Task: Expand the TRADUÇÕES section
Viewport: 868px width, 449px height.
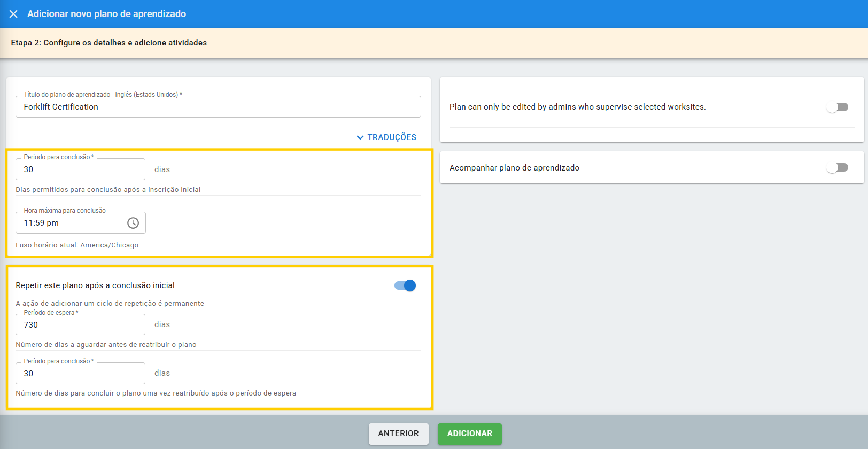Action: pos(386,137)
